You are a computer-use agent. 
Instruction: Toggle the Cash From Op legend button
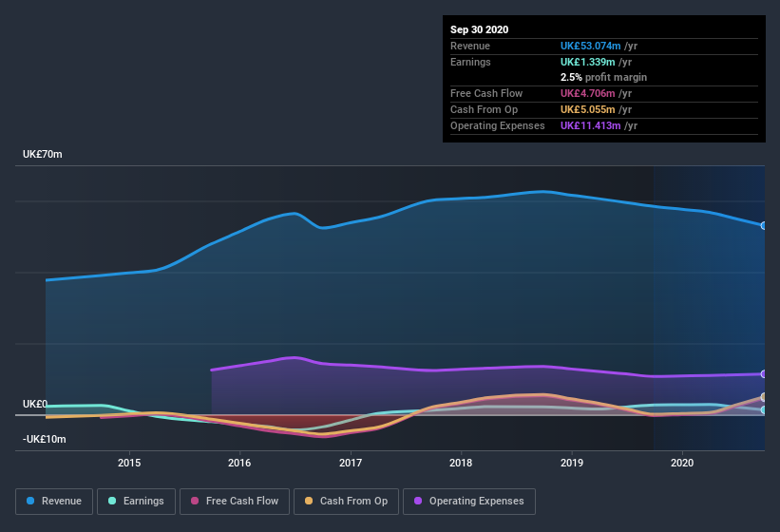click(x=346, y=502)
